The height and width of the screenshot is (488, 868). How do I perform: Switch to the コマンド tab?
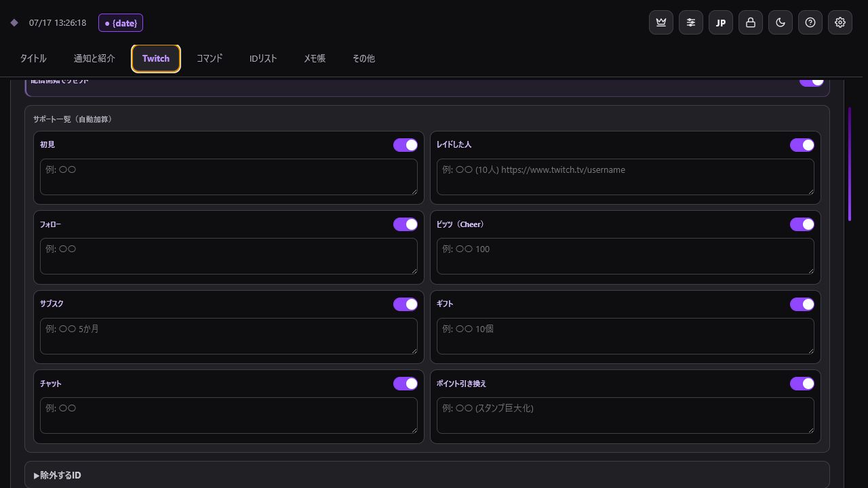point(210,58)
